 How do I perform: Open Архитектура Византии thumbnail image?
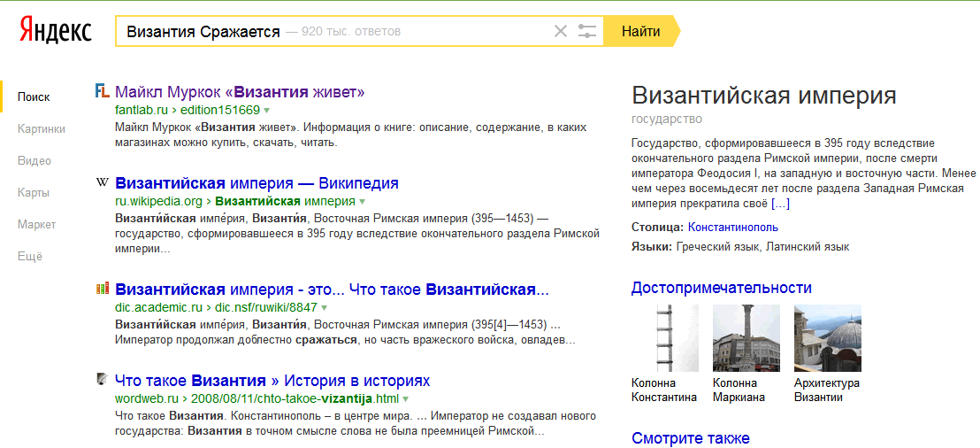[x=828, y=338]
